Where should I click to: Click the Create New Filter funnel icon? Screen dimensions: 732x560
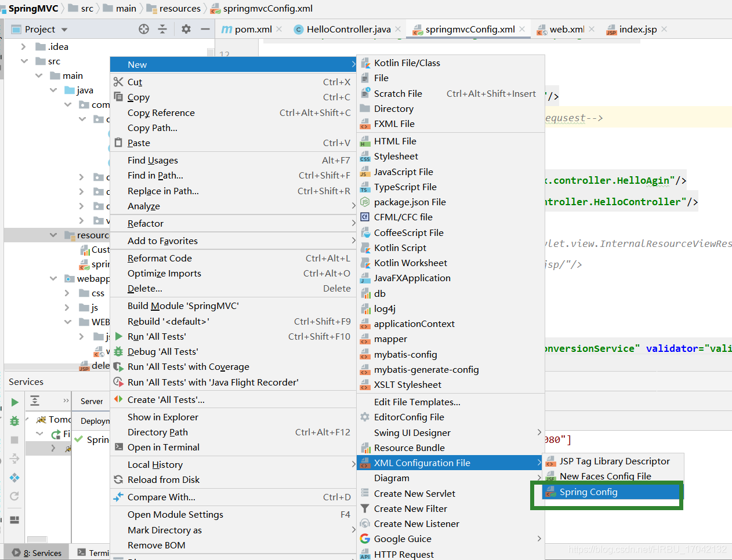coord(365,509)
